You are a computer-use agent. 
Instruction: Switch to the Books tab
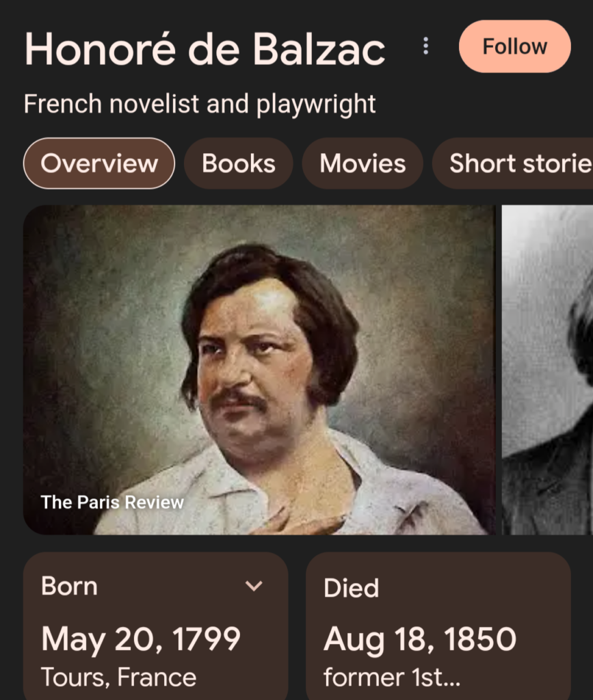[239, 163]
